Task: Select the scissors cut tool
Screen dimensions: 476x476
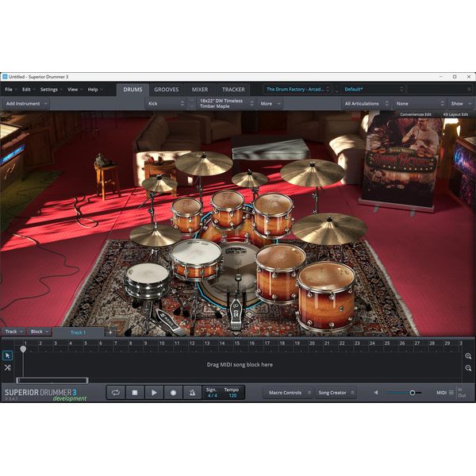Action: [8, 367]
